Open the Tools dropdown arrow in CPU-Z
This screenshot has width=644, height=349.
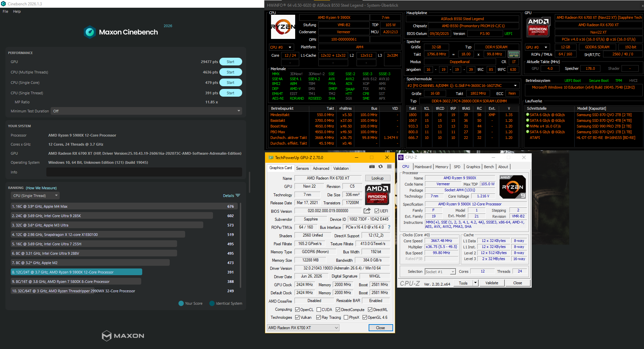475,283
